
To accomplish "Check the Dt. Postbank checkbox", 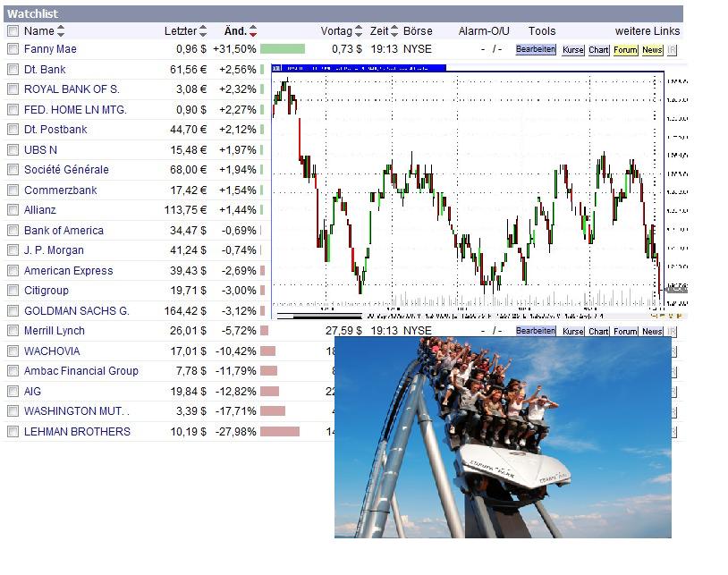I will pos(13,130).
